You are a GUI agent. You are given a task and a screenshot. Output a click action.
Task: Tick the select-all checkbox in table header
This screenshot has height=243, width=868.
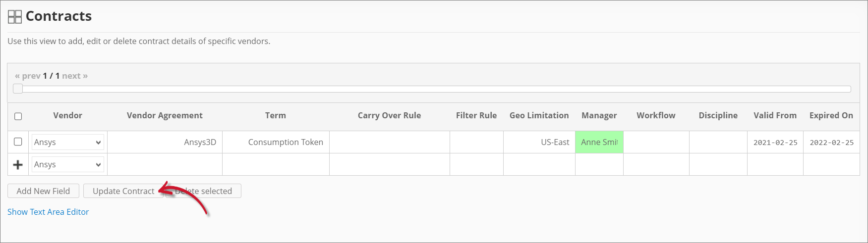coord(18,116)
